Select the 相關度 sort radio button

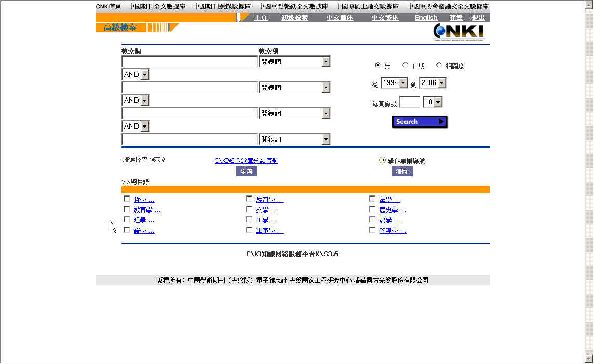point(439,65)
